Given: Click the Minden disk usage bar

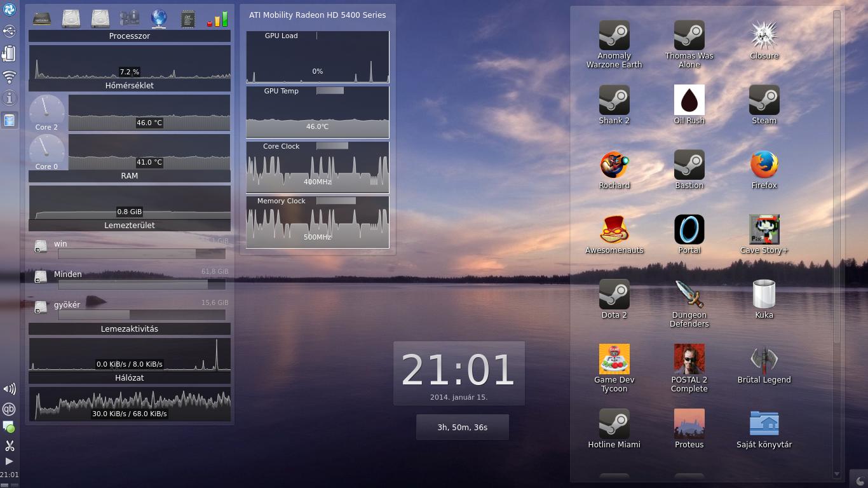Looking at the screenshot, I should pyautogui.click(x=142, y=285).
